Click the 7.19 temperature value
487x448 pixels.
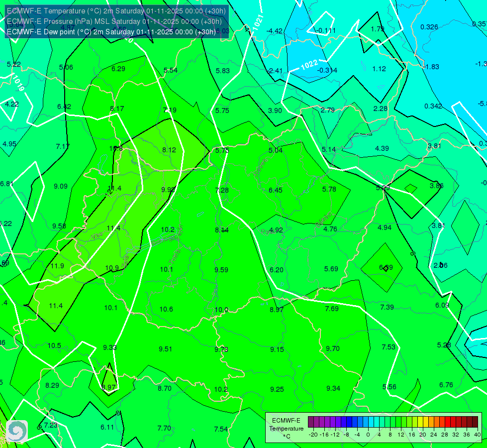click(x=170, y=110)
